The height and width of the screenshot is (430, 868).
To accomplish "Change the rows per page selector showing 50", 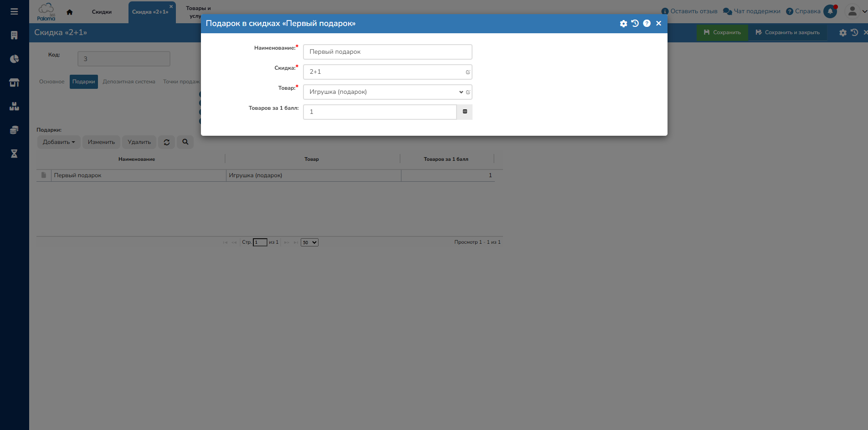I will coord(309,242).
